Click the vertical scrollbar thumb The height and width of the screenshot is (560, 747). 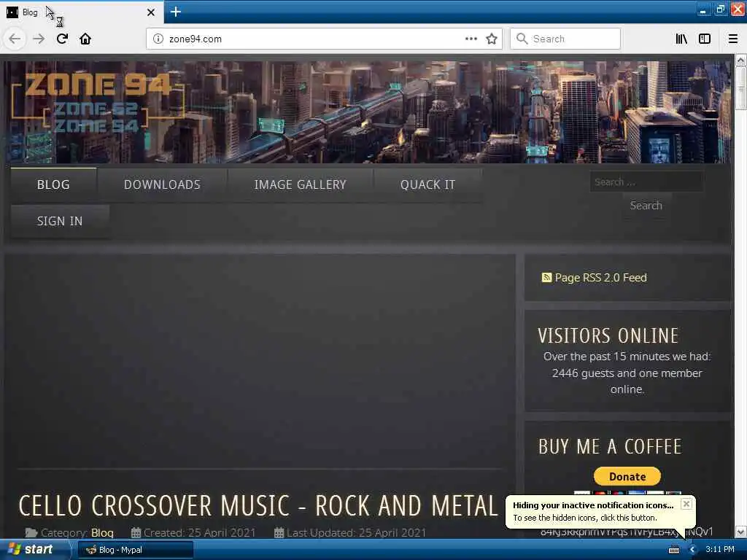click(x=740, y=88)
